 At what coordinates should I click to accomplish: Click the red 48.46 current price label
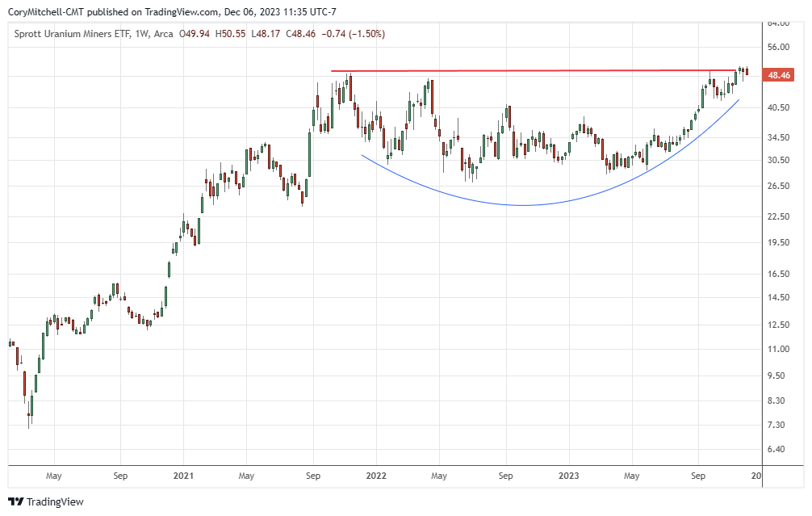pyautogui.click(x=778, y=75)
